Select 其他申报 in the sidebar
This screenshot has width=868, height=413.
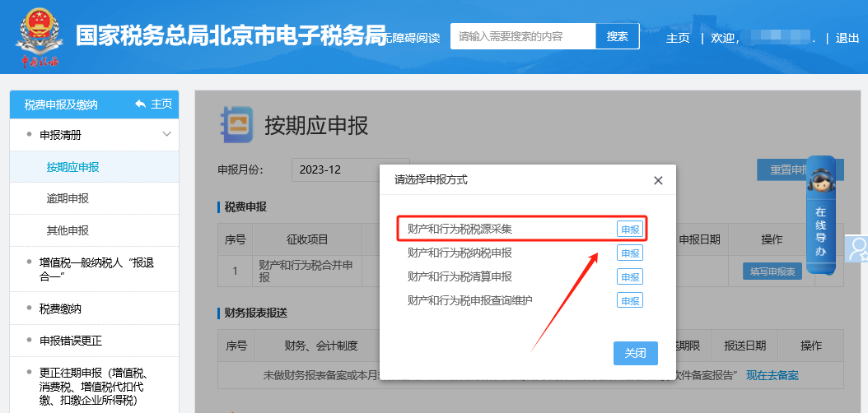tap(68, 230)
